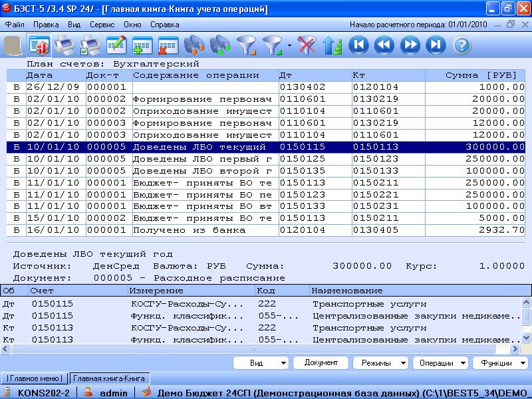Switch to the Главное меню tab
Image resolution: width=532 pixels, height=399 pixels.
click(35, 378)
